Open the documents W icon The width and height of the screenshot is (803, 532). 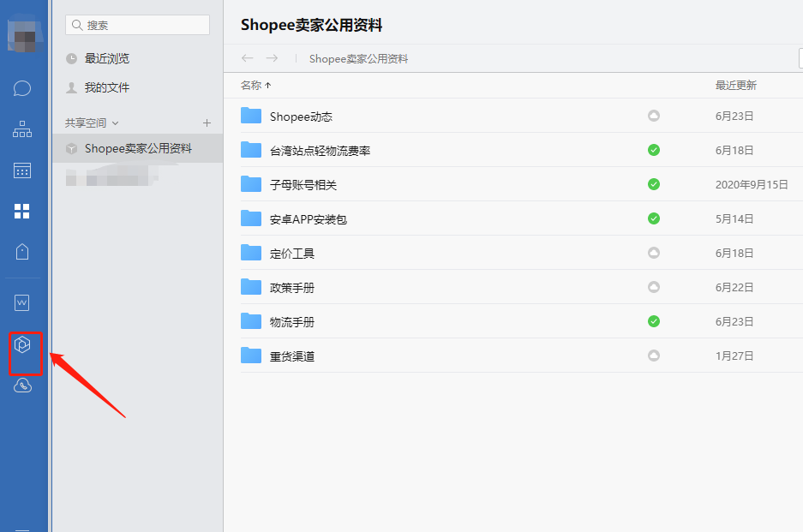click(x=22, y=302)
